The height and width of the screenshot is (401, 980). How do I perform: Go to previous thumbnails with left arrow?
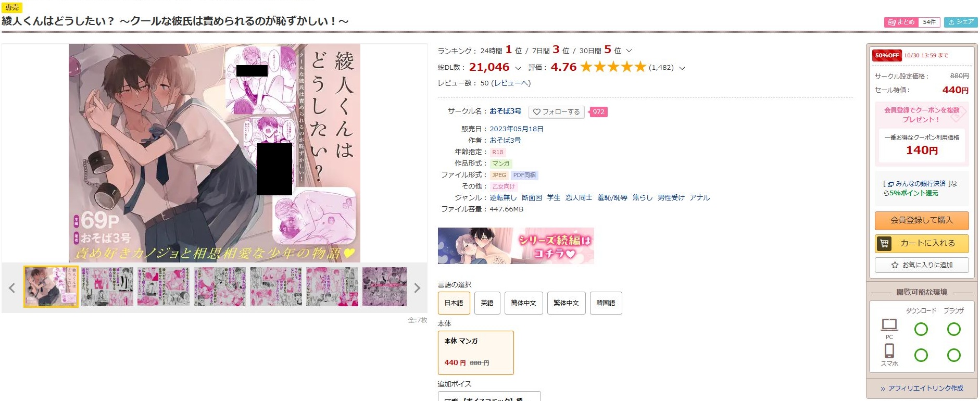[12, 288]
